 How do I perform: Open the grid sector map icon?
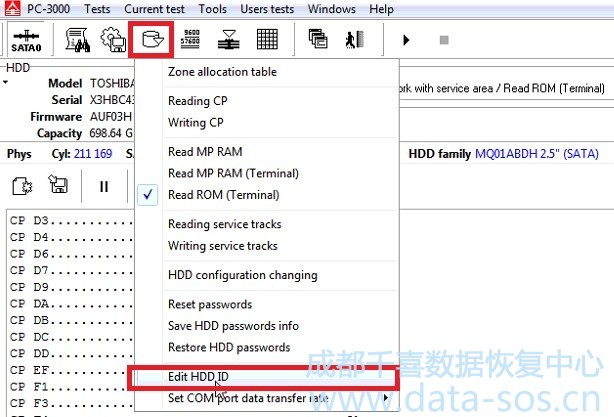point(267,40)
